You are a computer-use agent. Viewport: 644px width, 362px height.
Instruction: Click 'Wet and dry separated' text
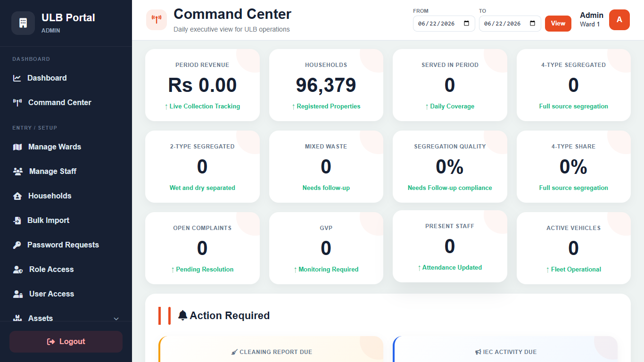click(x=202, y=188)
